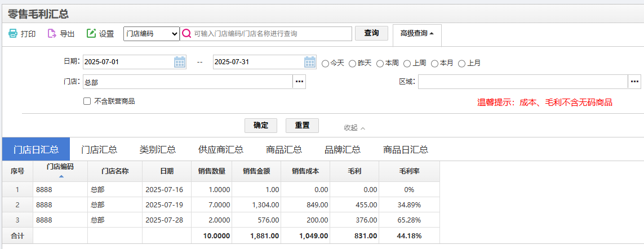Click the 打印 toolbar label
This screenshot has width=644, height=249.
coord(28,34)
